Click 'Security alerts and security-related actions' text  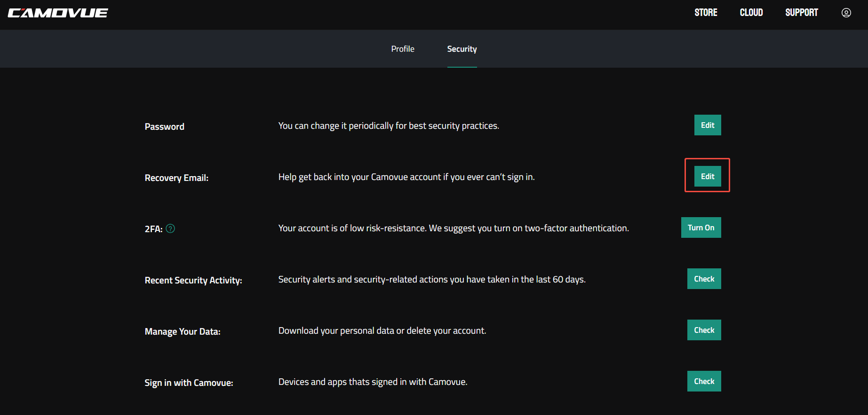click(x=432, y=279)
